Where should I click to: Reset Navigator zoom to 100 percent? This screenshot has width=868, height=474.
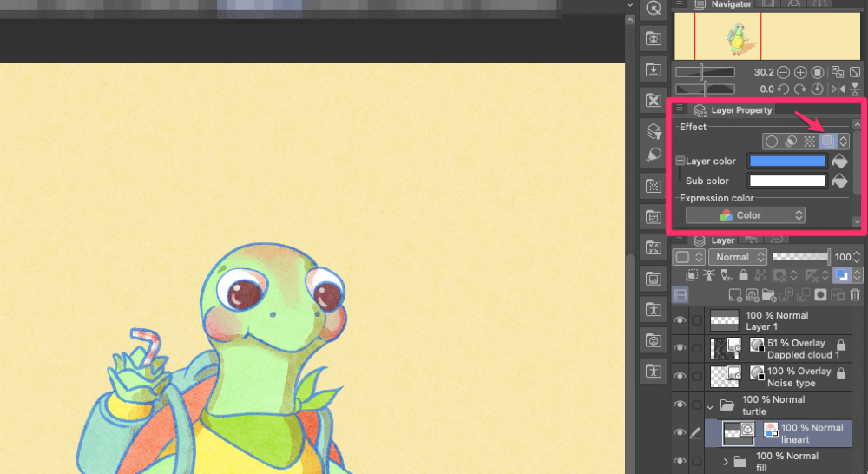817,73
